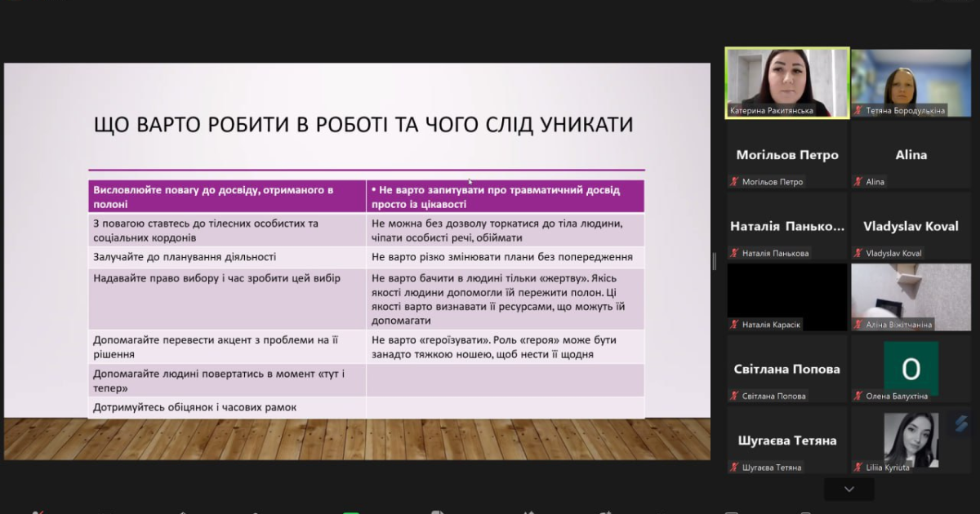Image resolution: width=980 pixels, height=514 pixels.
Task: Click divider handle between slide and gallery
Action: point(715,261)
